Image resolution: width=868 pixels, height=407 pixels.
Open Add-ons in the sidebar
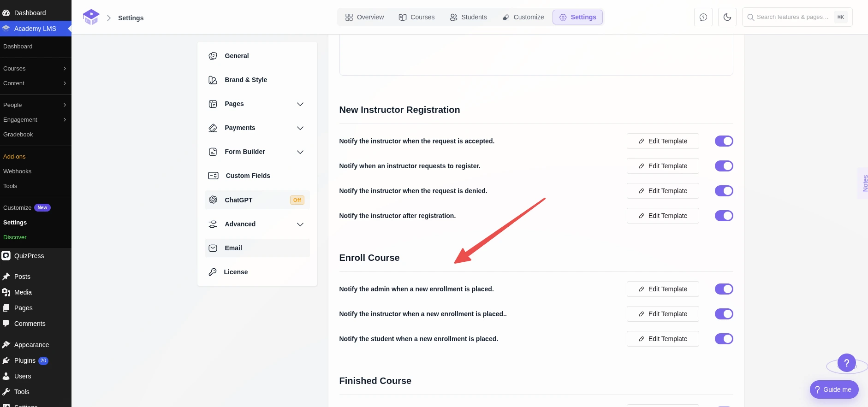(14, 157)
